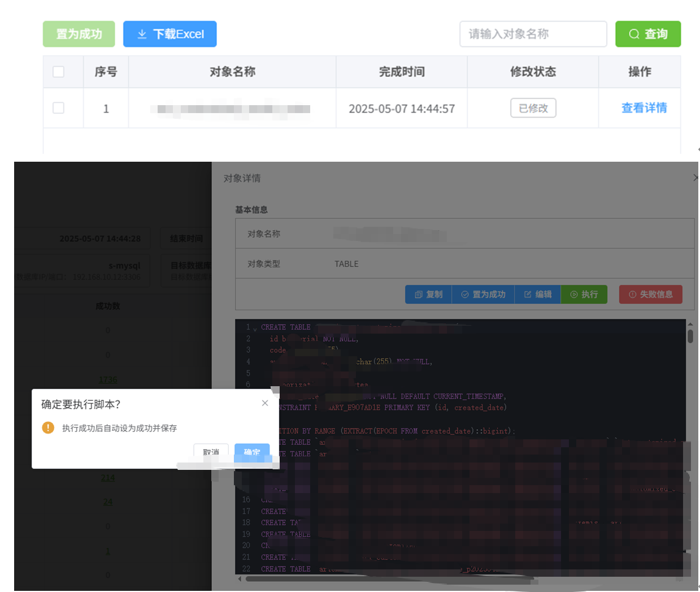Screen dimensions: 700x592
Task: Click the run icon beside 执行
Action: [574, 295]
